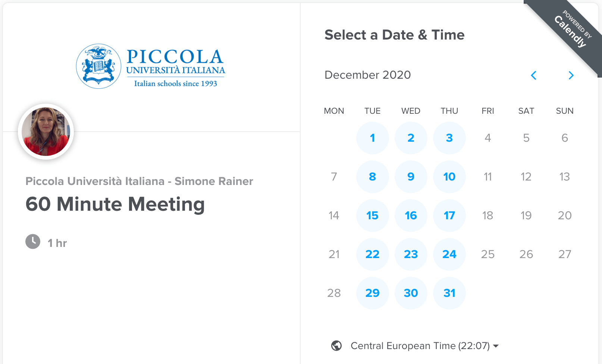Screen dimensions: 602x364
Task: Select Tuesday December 15
Action: [372, 216]
